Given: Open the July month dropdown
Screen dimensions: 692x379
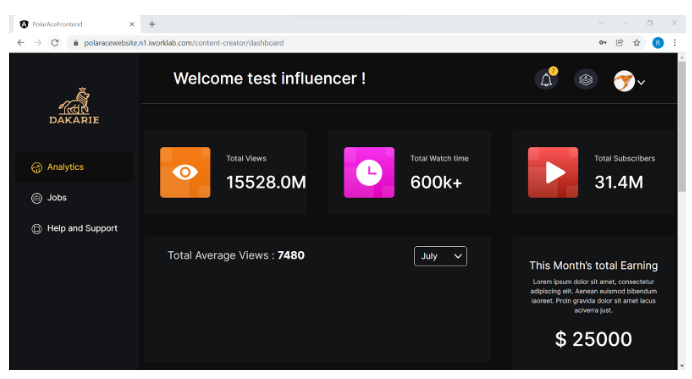Looking at the screenshot, I should coord(440,256).
